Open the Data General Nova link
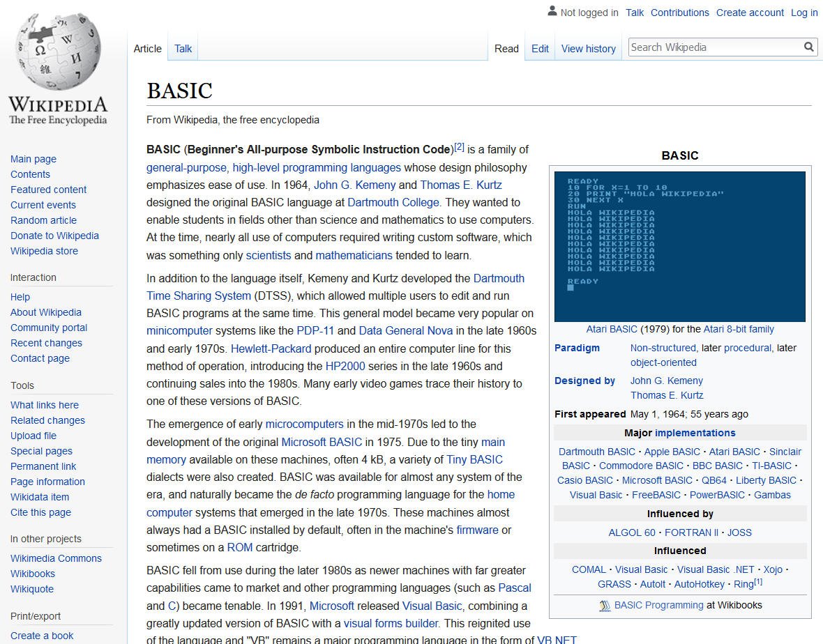823x644 pixels. [406, 331]
